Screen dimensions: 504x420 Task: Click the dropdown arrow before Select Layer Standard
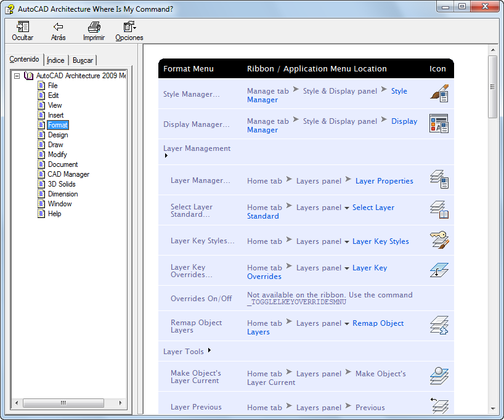click(347, 208)
